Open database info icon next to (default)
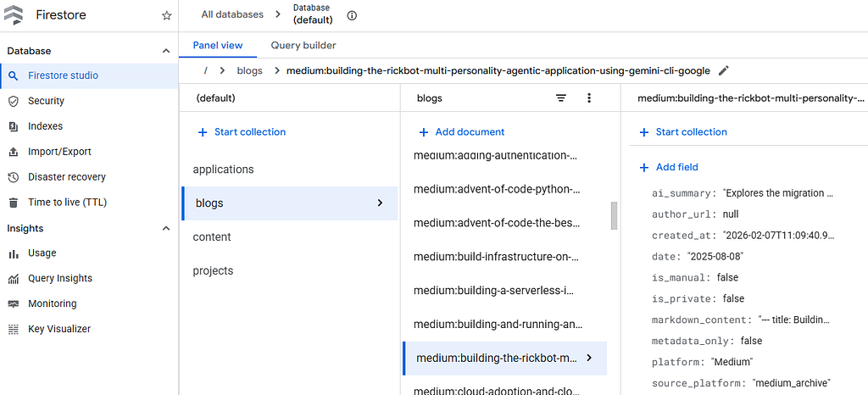The height and width of the screenshot is (395, 868). pyautogui.click(x=352, y=15)
